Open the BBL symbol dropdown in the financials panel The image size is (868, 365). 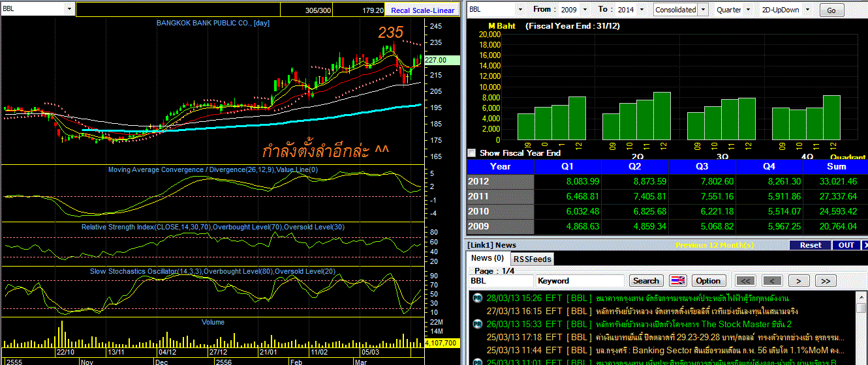click(x=519, y=10)
